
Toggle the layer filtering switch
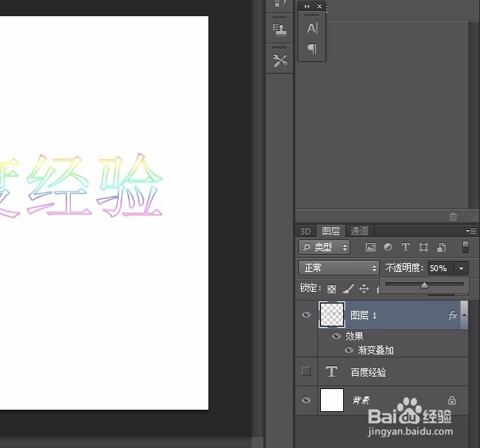(x=465, y=248)
